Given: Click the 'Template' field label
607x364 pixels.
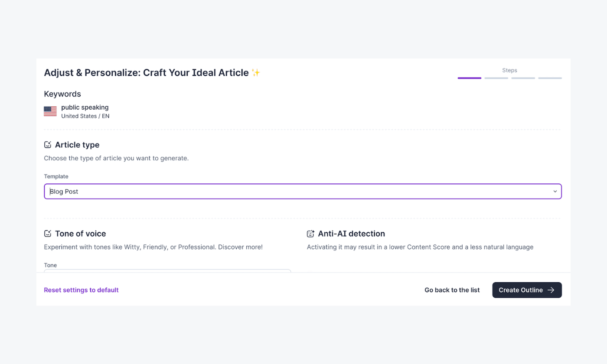Looking at the screenshot, I should tap(56, 176).
